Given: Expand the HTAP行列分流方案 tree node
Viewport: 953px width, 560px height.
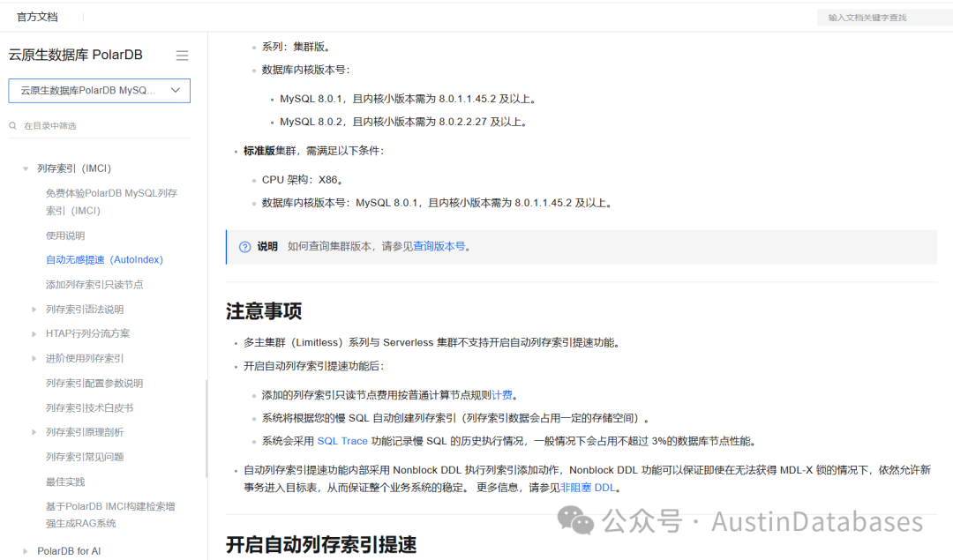Looking at the screenshot, I should [x=34, y=333].
